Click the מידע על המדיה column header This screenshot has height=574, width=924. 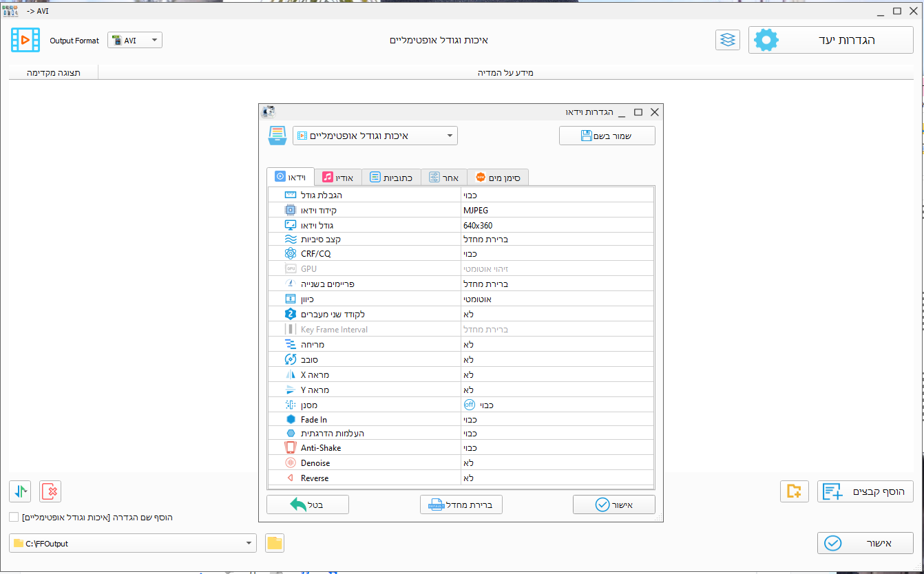pos(505,72)
